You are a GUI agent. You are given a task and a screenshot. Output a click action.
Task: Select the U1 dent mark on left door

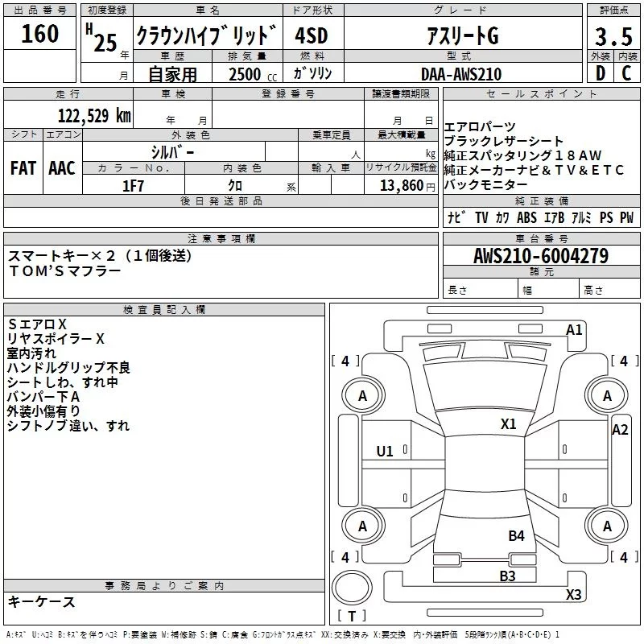385,452
